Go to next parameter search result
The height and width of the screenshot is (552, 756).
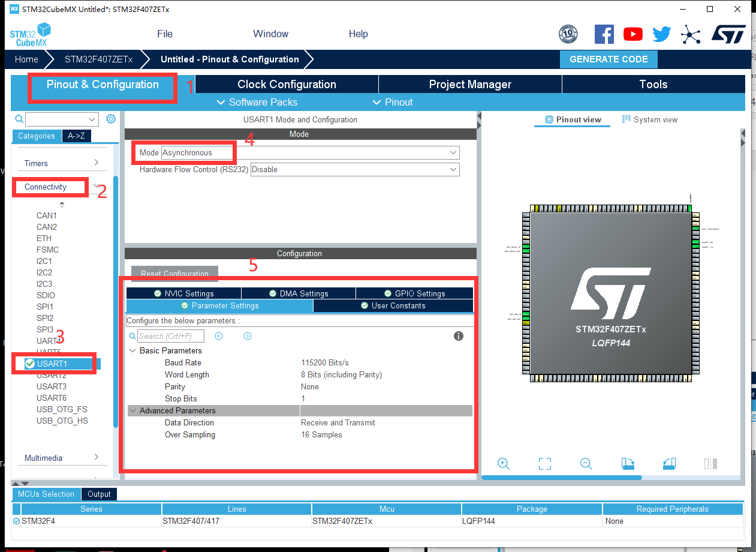pos(248,336)
